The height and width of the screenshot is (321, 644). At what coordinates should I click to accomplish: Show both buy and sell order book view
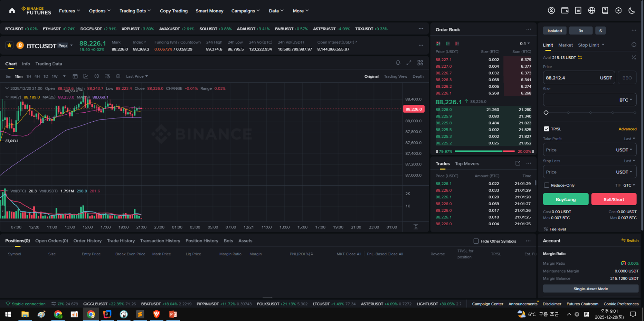tap(438, 44)
